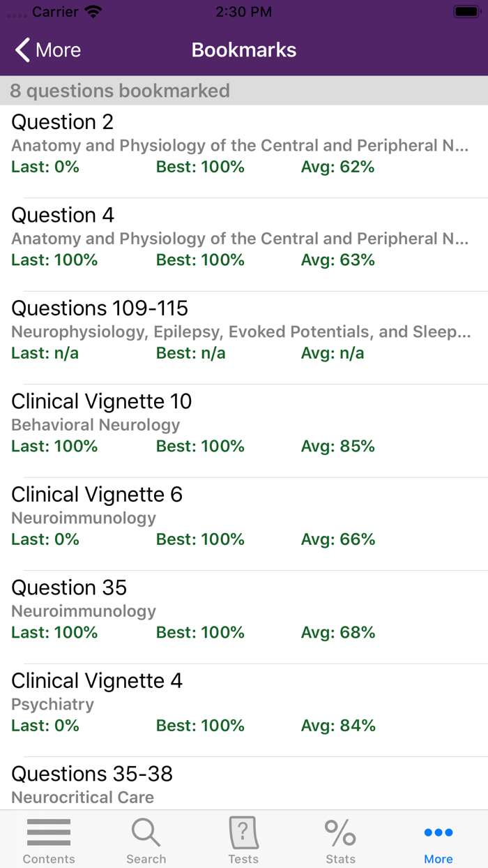Return to More via back navigation
This screenshot has height=868, width=488.
pyautogui.click(x=47, y=50)
